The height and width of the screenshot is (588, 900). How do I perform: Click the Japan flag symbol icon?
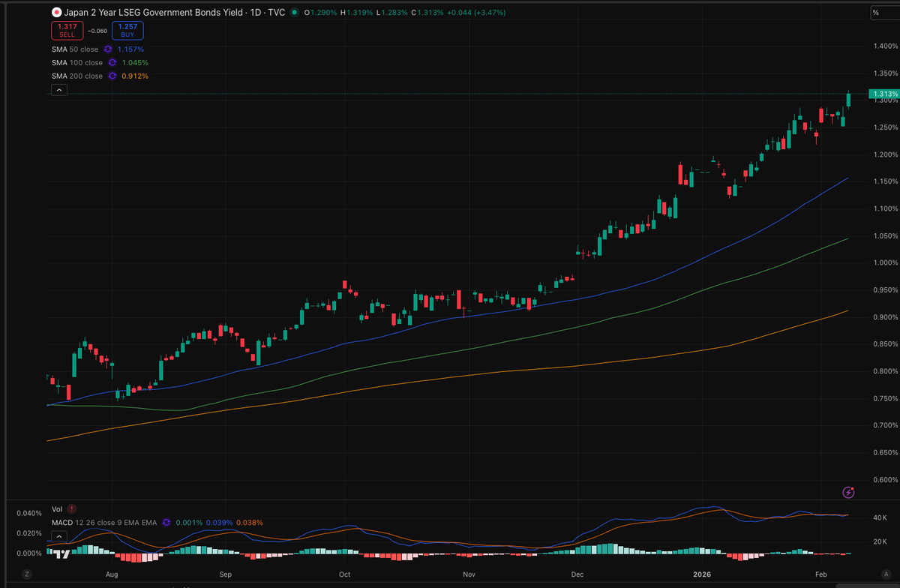point(56,13)
